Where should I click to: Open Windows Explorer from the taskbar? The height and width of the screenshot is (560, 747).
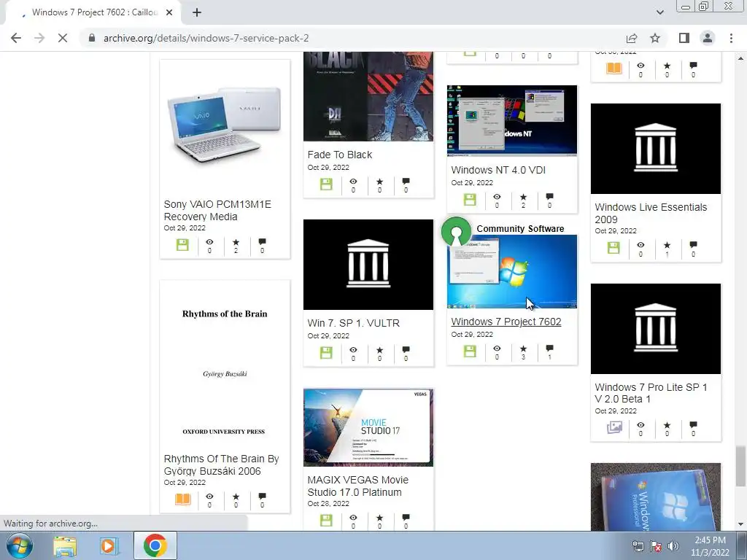(x=65, y=546)
